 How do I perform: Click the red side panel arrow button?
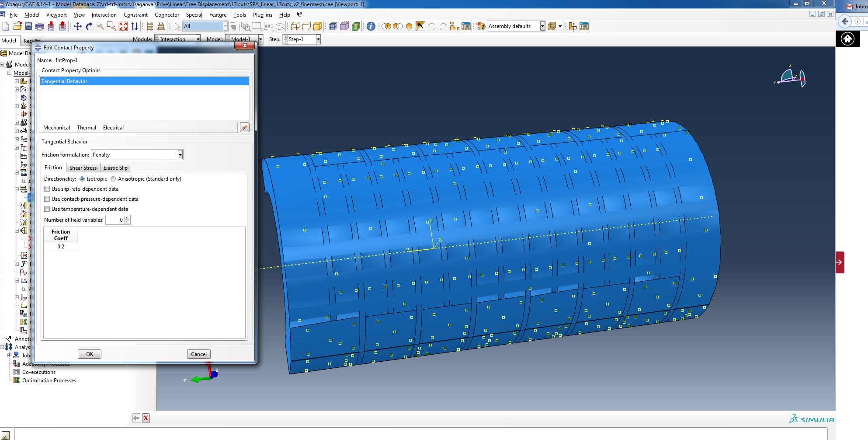point(840,262)
